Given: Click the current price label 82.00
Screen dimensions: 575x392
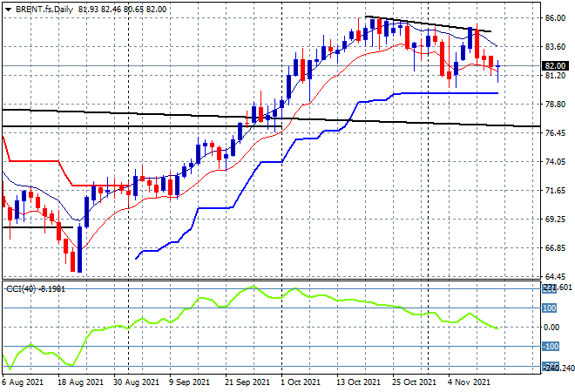Looking at the screenshot, I should click(555, 65).
